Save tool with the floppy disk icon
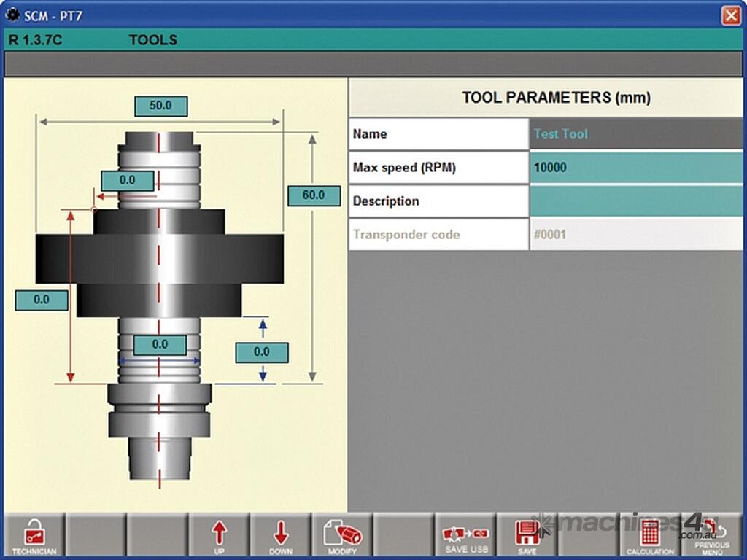Viewport: 747px width, 560px height. point(527,536)
